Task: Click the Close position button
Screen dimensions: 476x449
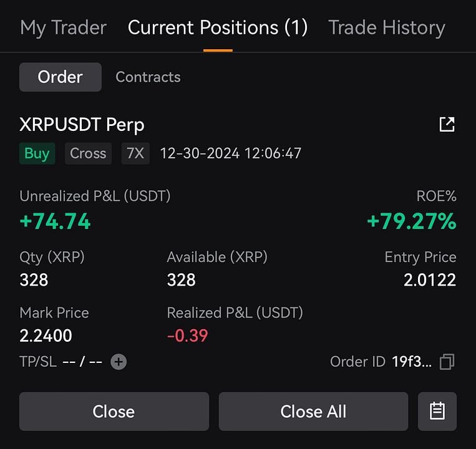Action: 114,411
